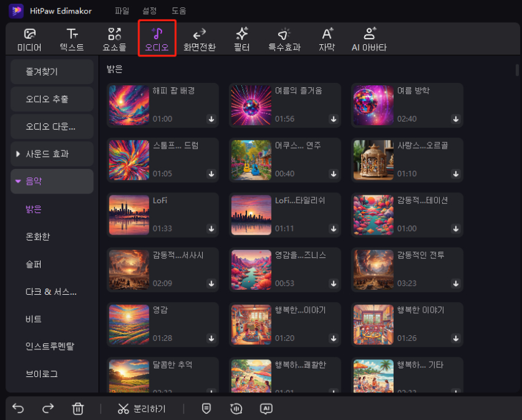Download the 해피 팝 배경 track
Image resolution: width=522 pixels, height=420 pixels.
pos(211,119)
